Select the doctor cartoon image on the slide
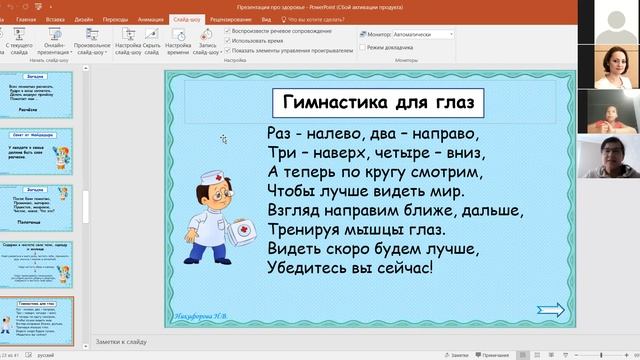The width and height of the screenshot is (640, 360). pyautogui.click(x=220, y=218)
